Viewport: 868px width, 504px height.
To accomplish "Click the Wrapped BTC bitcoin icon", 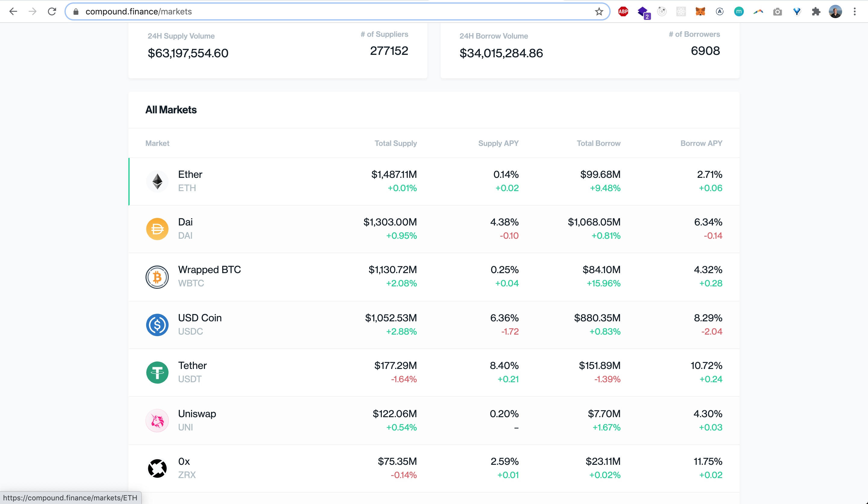I will point(157,277).
